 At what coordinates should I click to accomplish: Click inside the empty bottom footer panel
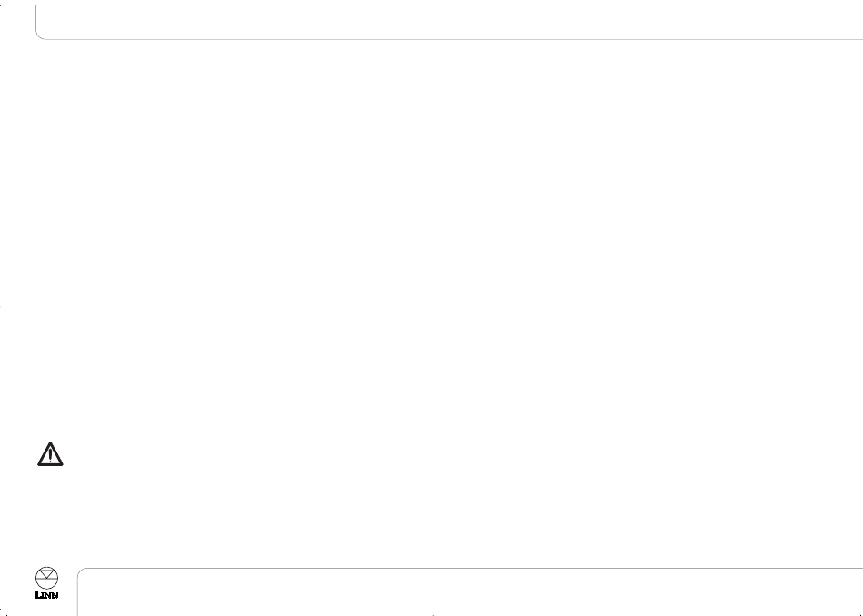(470, 591)
